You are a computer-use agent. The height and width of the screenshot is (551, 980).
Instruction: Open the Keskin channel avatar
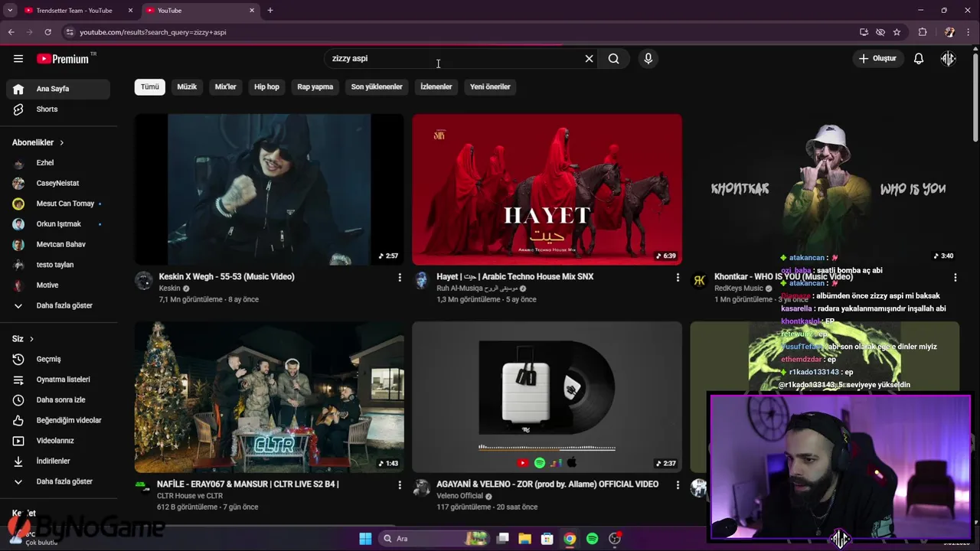coord(143,280)
